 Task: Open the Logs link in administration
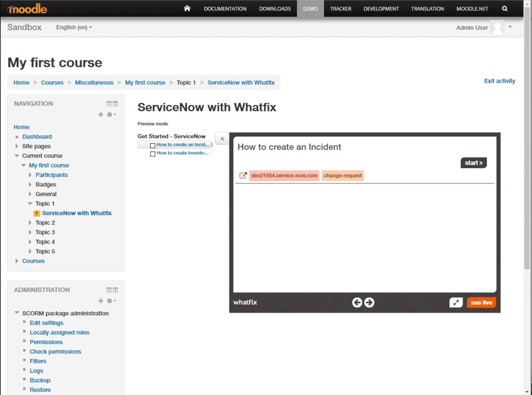tap(36, 371)
